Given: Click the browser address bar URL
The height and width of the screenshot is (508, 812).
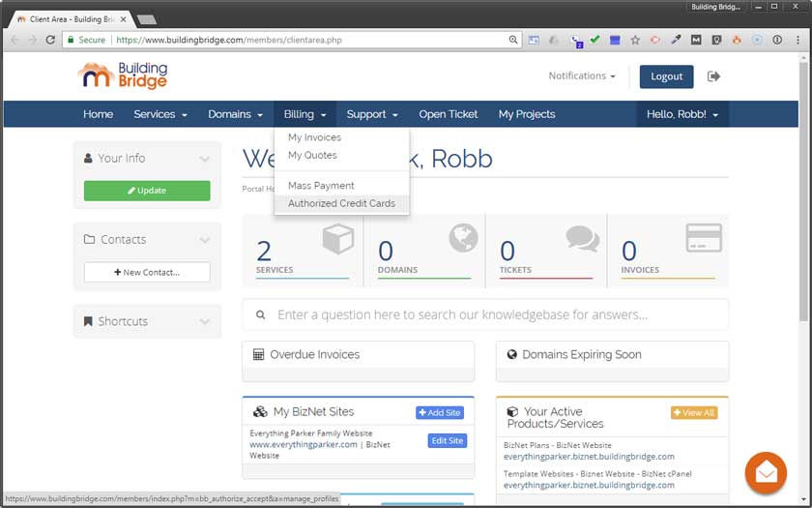Looking at the screenshot, I should pyautogui.click(x=229, y=40).
